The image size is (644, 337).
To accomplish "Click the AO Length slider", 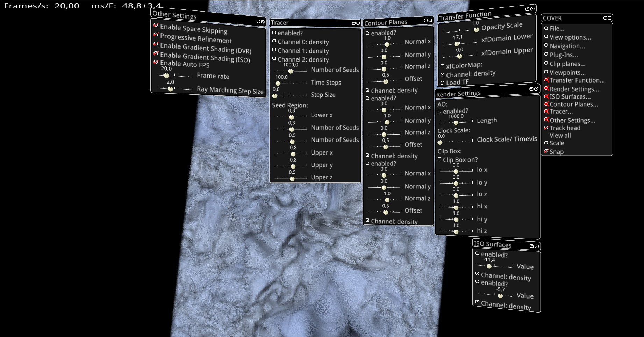I will pyautogui.click(x=456, y=122).
